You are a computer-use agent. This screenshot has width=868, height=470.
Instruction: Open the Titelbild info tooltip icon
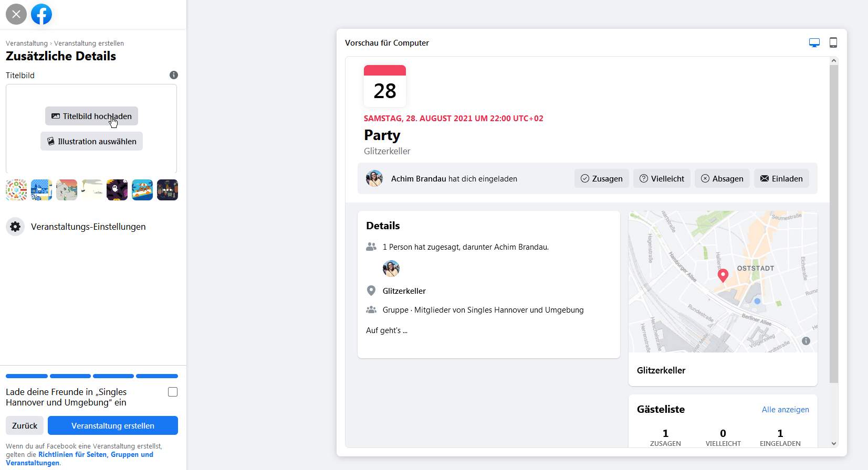(x=174, y=75)
